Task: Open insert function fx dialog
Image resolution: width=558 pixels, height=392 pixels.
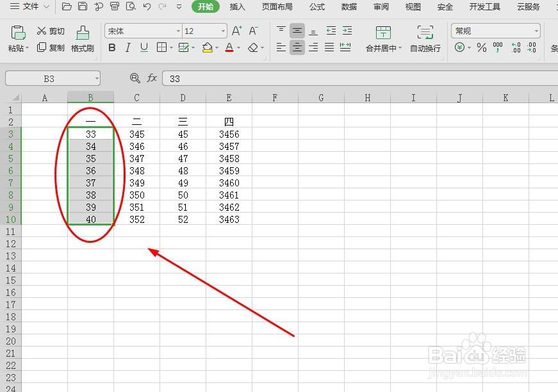Action: pyautogui.click(x=152, y=78)
